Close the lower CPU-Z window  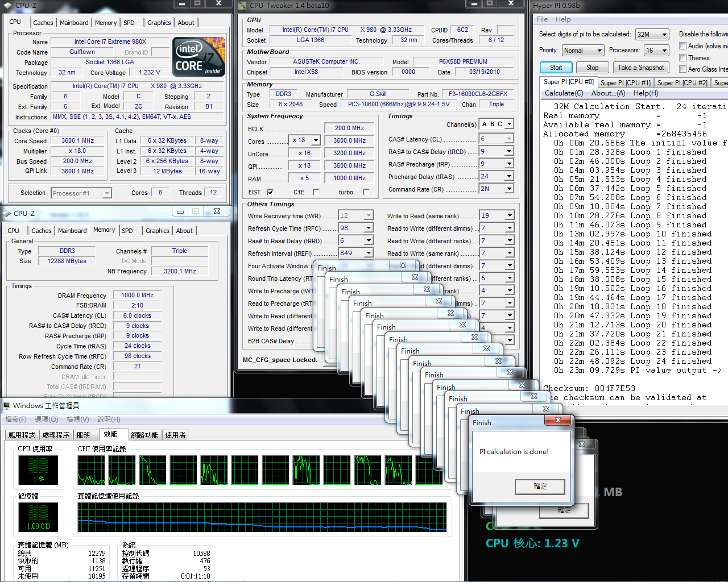(217, 211)
